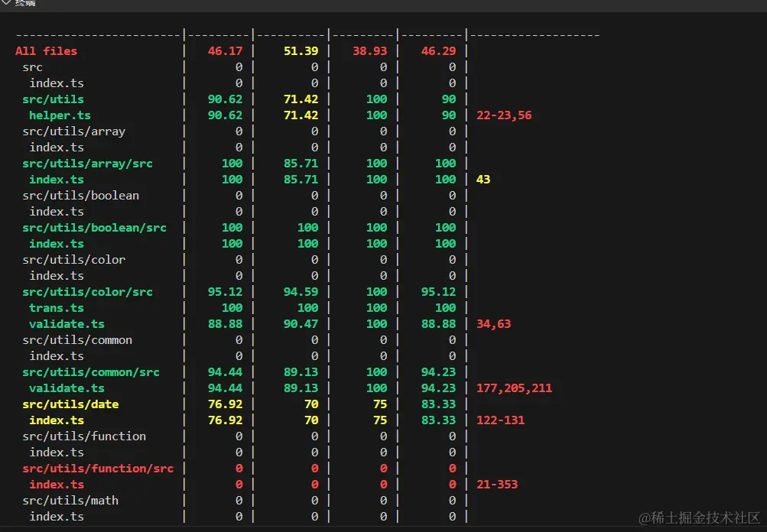
Task: Click the green src/utils directory row label
Action: 53,99
